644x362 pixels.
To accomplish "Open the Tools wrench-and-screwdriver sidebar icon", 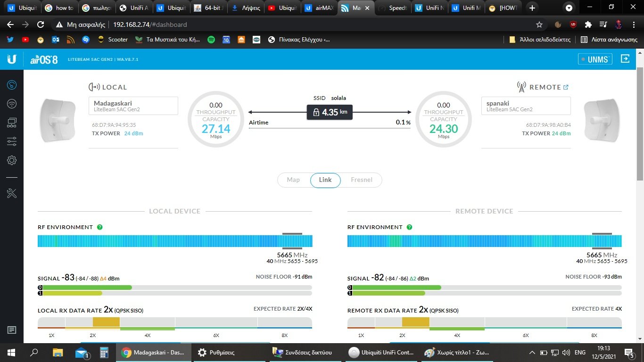I will [x=12, y=193].
